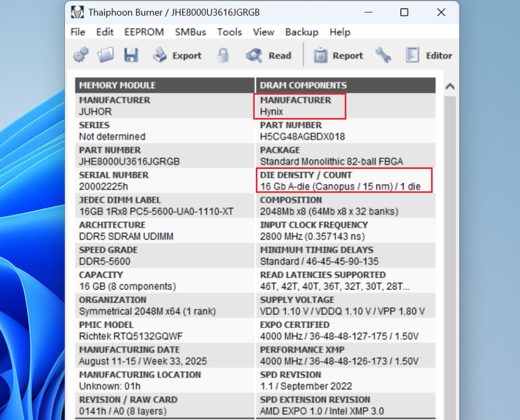Click the Export toolbar button
Image resolution: width=520 pixels, height=420 pixels.
tap(177, 55)
